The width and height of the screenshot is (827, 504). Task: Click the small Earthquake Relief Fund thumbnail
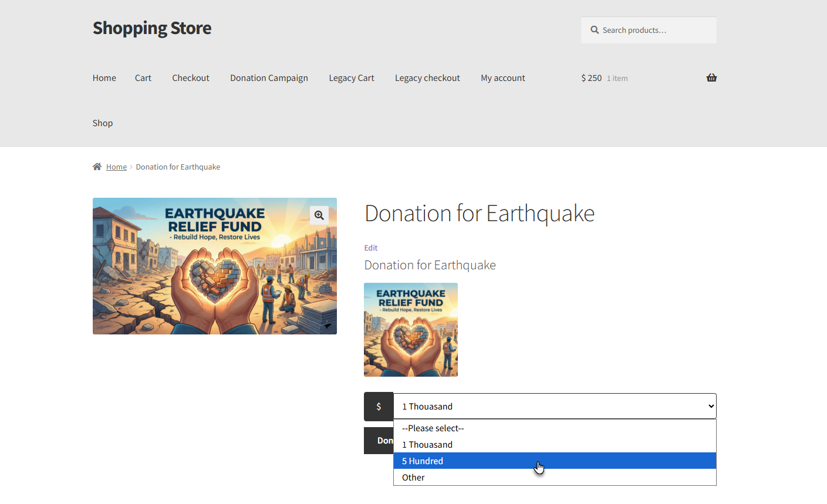[411, 330]
